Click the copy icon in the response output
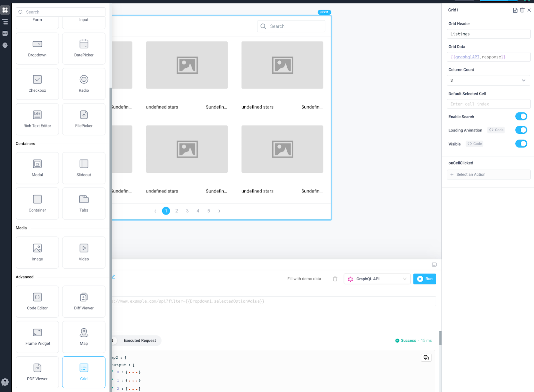 (426, 357)
